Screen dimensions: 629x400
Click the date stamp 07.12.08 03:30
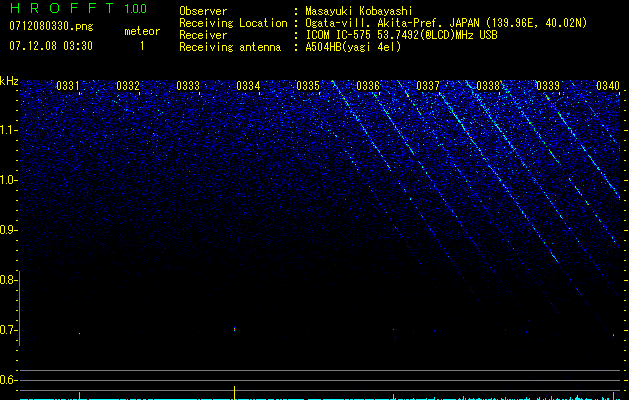(51, 46)
